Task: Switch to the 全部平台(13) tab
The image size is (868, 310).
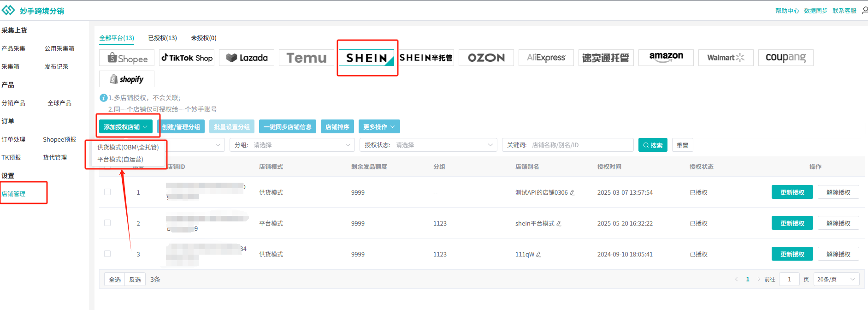Action: pos(117,38)
